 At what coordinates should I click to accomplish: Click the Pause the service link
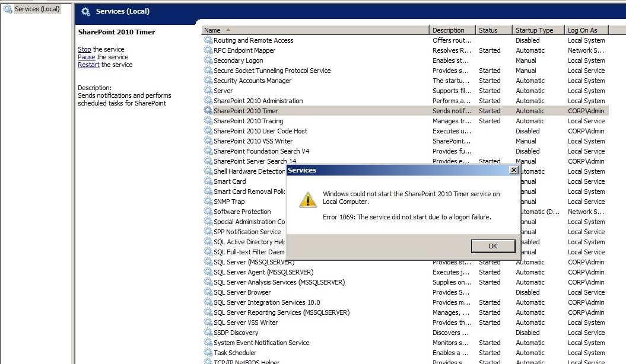[86, 57]
